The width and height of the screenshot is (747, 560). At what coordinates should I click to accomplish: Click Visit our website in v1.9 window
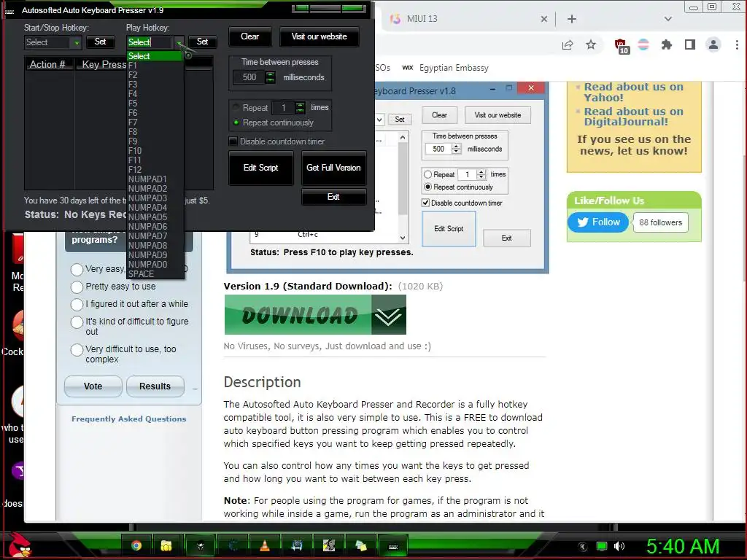[320, 36]
